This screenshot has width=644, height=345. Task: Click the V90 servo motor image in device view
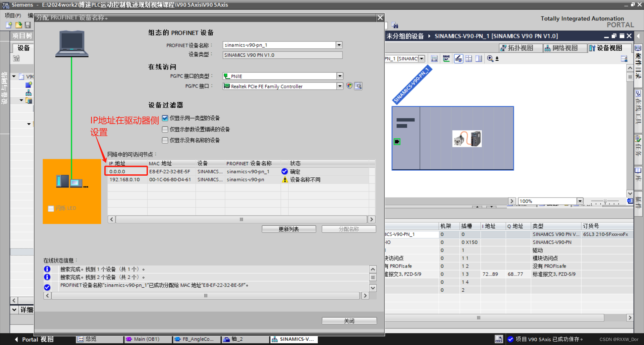467,138
